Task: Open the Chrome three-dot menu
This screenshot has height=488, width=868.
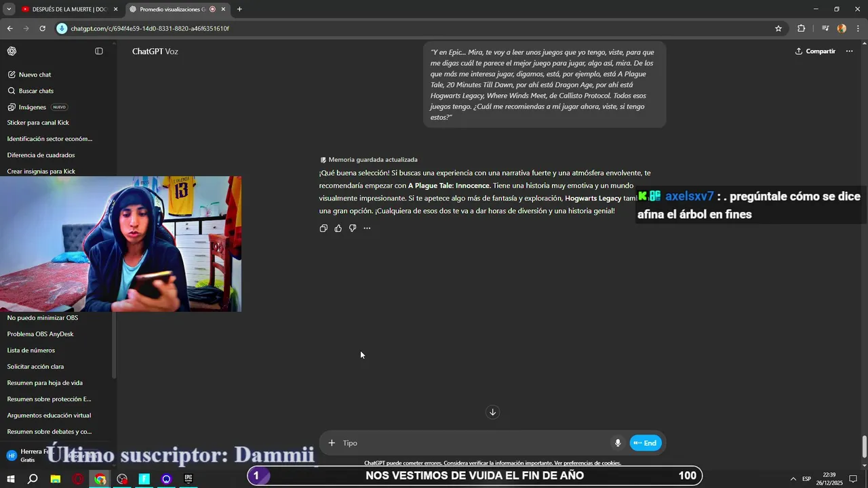Action: point(858,28)
